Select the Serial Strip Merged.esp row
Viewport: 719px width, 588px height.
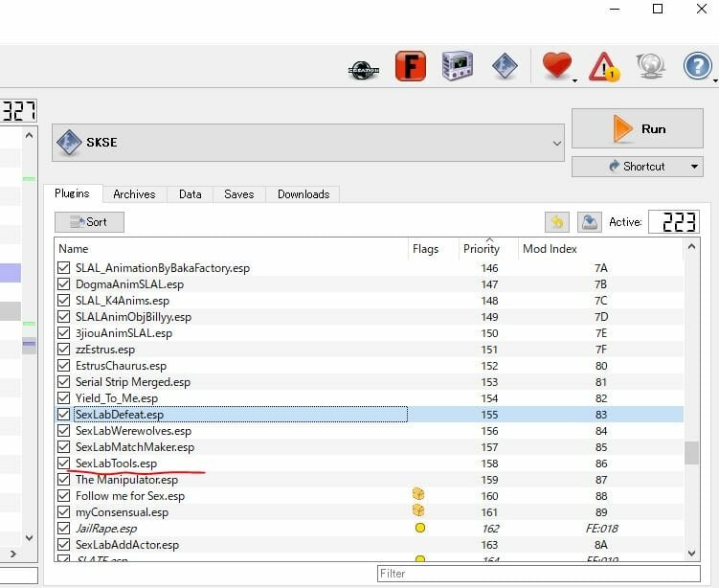[x=370, y=382]
